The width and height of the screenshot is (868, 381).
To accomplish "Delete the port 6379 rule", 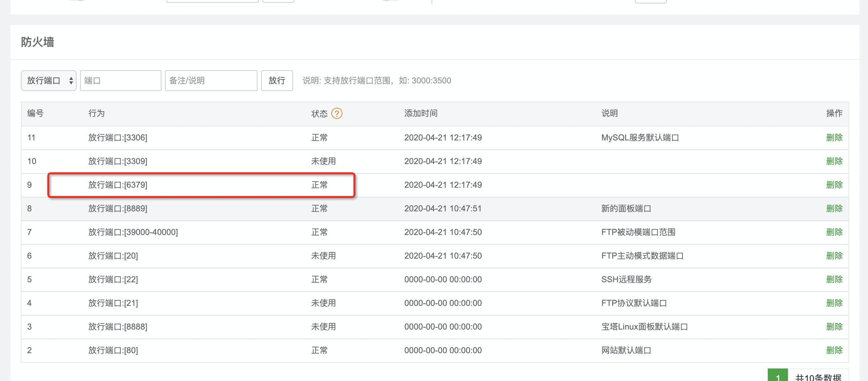I will [834, 185].
